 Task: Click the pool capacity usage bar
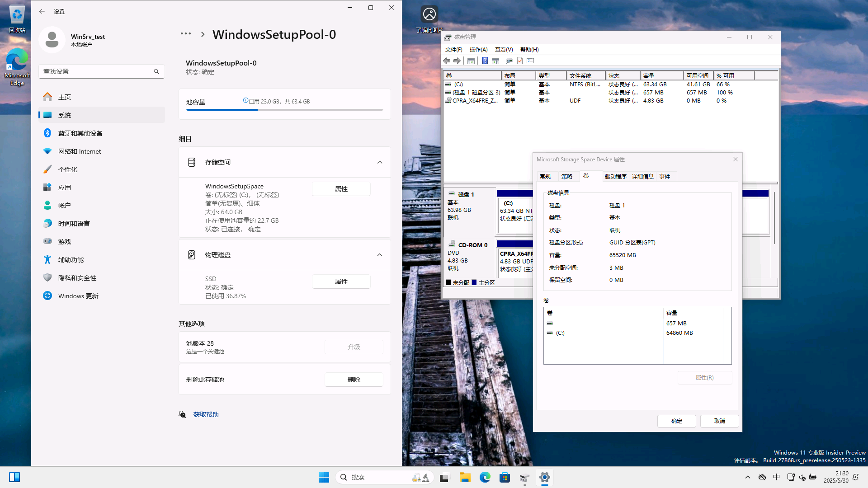[x=284, y=110]
